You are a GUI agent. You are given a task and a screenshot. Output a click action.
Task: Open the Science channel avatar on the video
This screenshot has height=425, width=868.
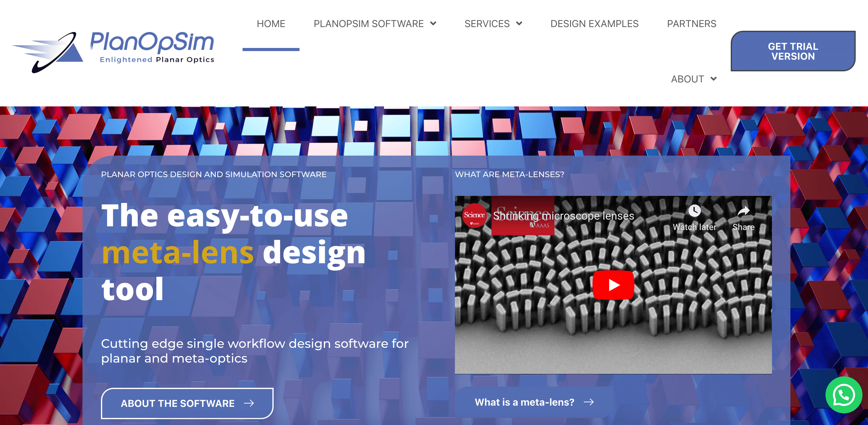tap(474, 216)
